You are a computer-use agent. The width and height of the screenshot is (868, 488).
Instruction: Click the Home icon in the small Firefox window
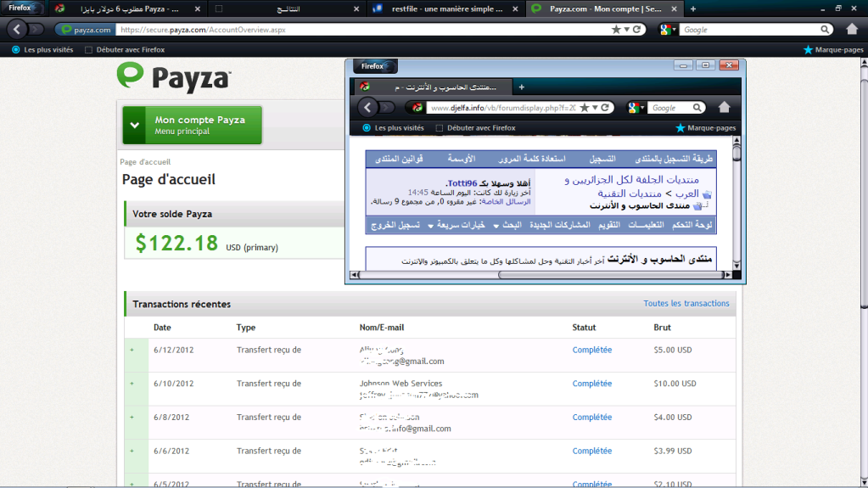tap(724, 107)
